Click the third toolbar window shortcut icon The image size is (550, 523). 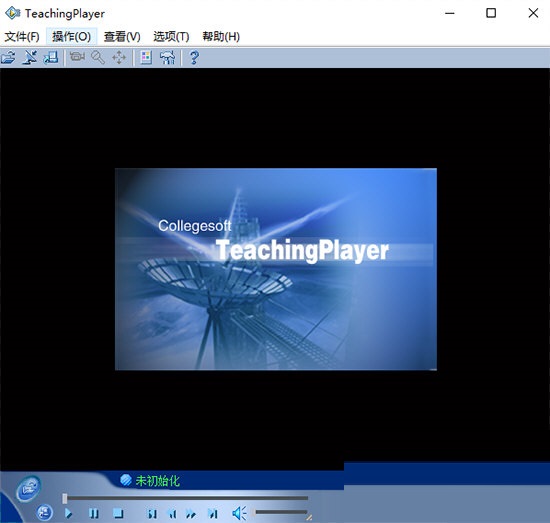click(51, 58)
